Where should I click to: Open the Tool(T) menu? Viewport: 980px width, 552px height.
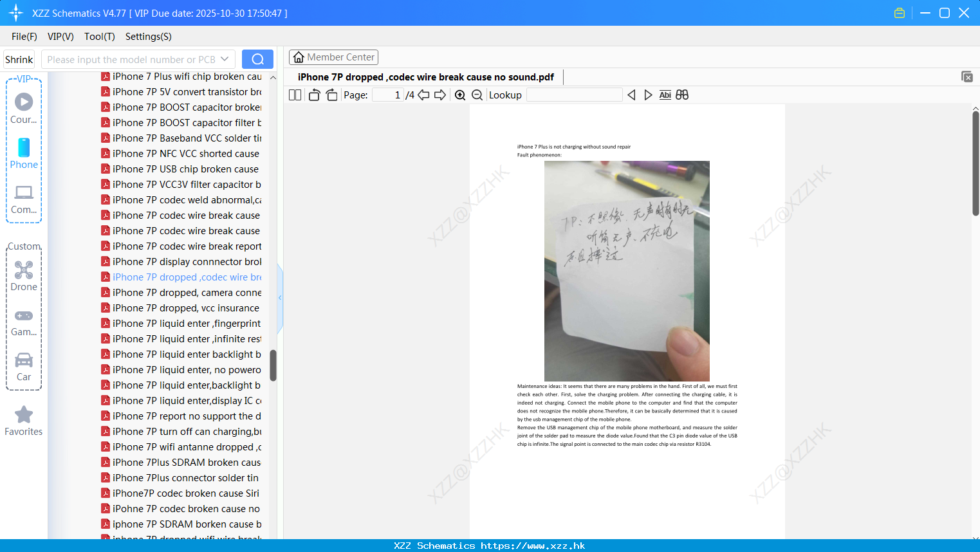coord(100,37)
